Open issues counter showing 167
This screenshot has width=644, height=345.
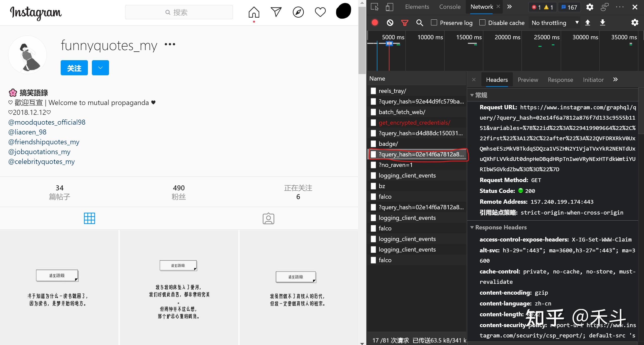569,7
